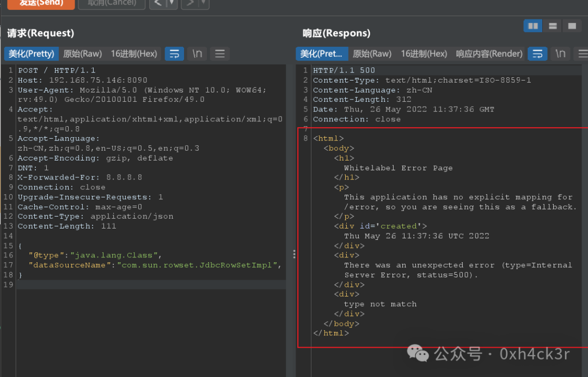Click the "Cache-Control: max-age=0" line
The width and height of the screenshot is (588, 377).
tap(80, 207)
